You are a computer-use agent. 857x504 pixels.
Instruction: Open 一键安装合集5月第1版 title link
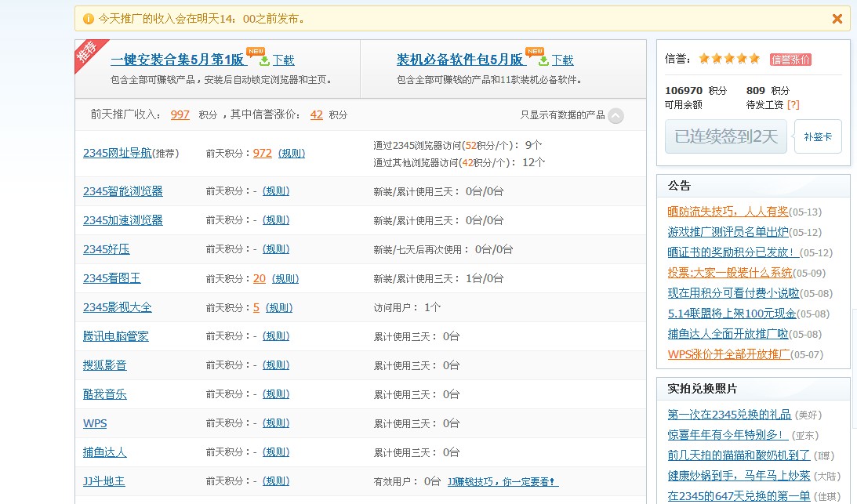[177, 60]
